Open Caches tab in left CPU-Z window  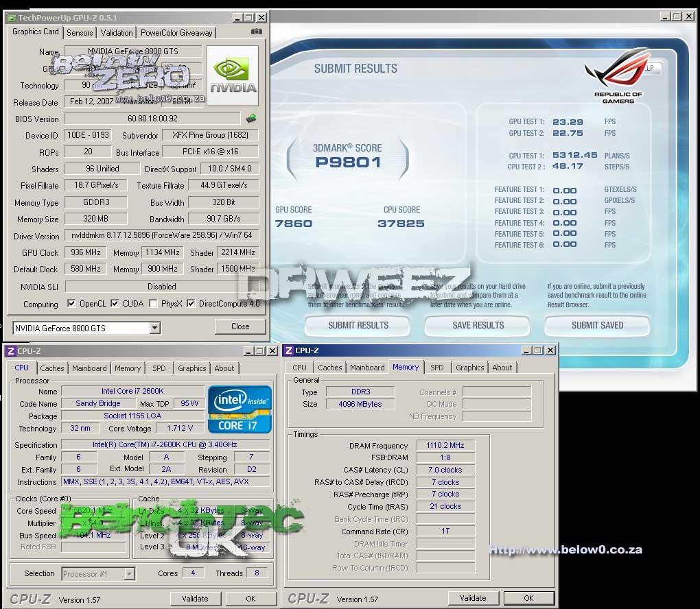[51, 368]
